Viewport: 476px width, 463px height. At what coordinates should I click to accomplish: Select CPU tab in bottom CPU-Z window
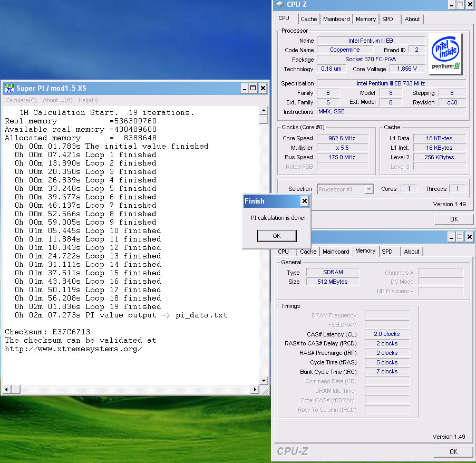(283, 252)
